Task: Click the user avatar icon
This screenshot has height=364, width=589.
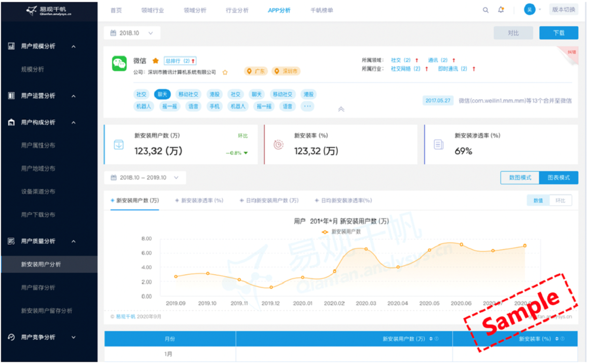Action: click(530, 10)
